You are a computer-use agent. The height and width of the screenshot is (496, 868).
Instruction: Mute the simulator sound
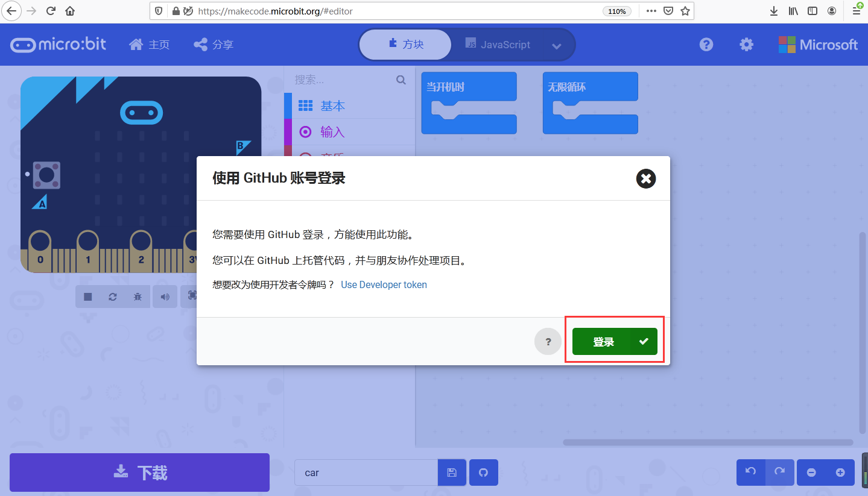pyautogui.click(x=165, y=297)
